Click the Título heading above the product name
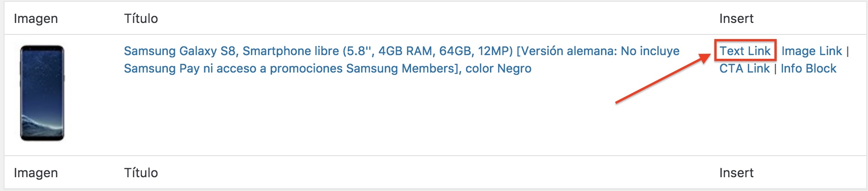The image size is (868, 191). pyautogui.click(x=141, y=18)
